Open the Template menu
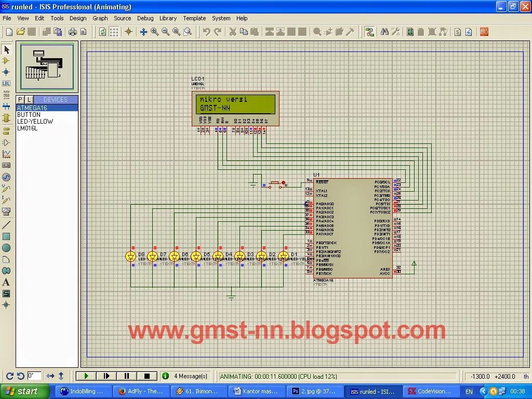The width and height of the screenshot is (532, 399). coord(194,18)
